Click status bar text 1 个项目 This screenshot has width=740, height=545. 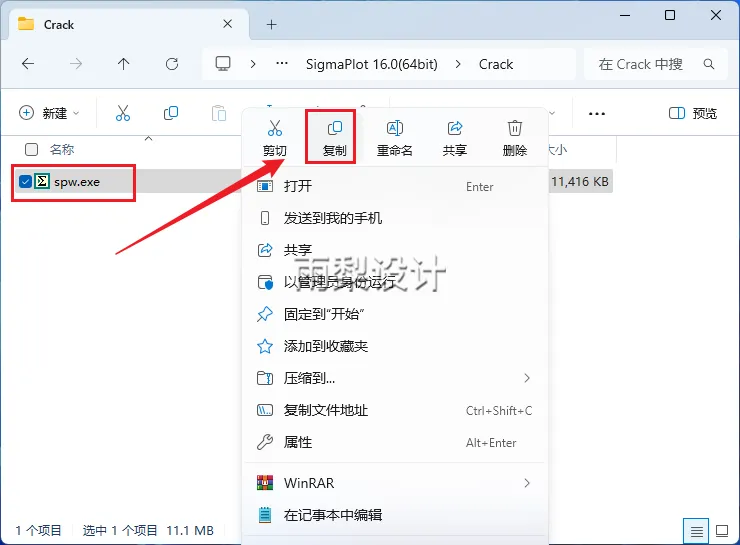(38, 530)
